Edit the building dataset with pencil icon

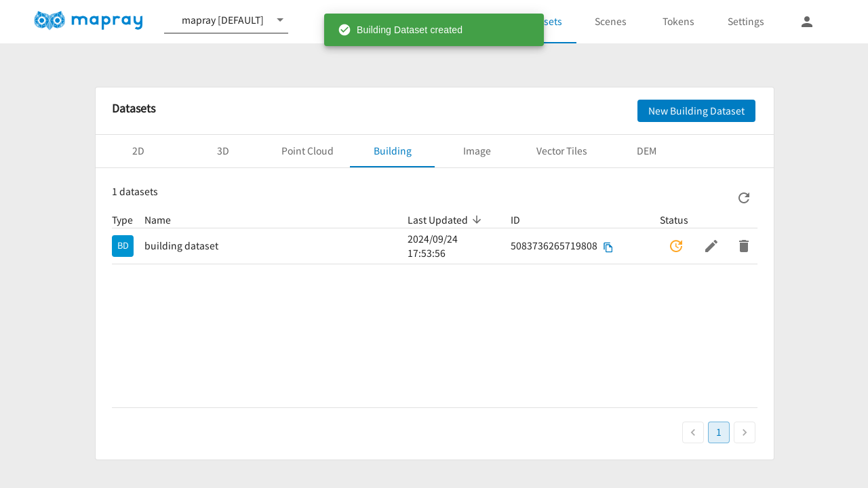[x=711, y=246]
